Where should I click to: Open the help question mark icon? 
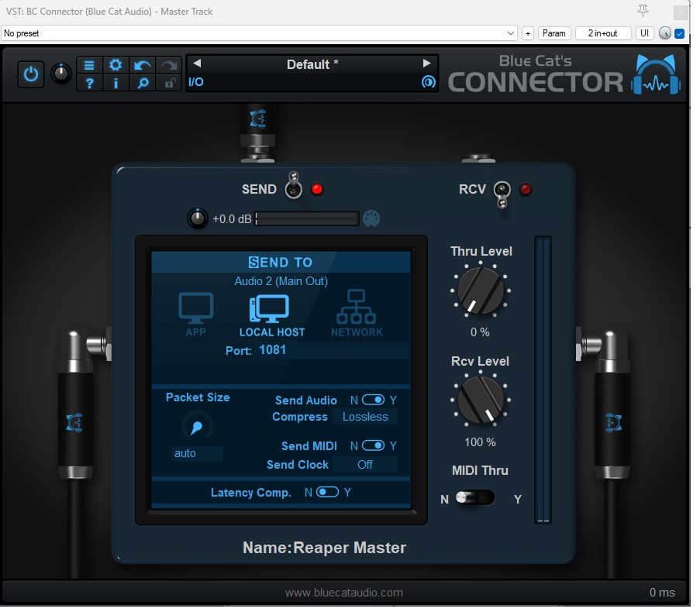[x=89, y=83]
